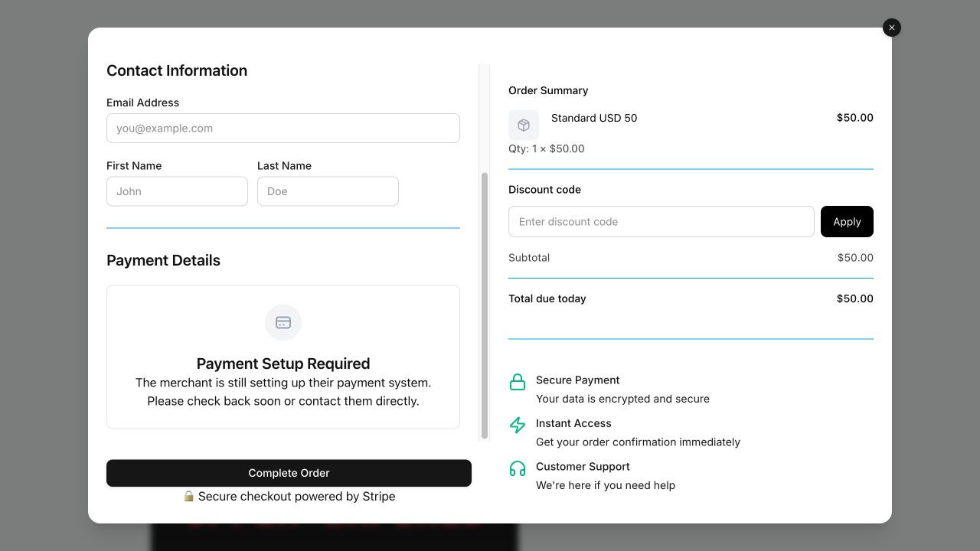Click Get your order confirmation immediately text

(638, 442)
